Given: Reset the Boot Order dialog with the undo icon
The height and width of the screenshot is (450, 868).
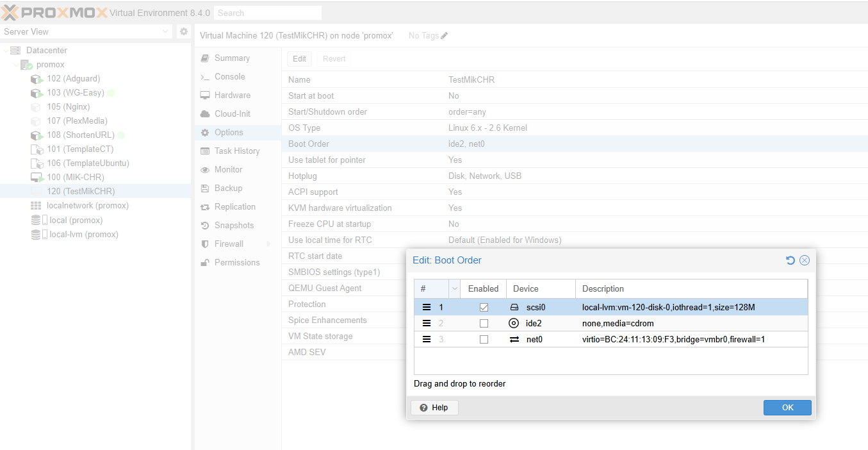Looking at the screenshot, I should [790, 260].
